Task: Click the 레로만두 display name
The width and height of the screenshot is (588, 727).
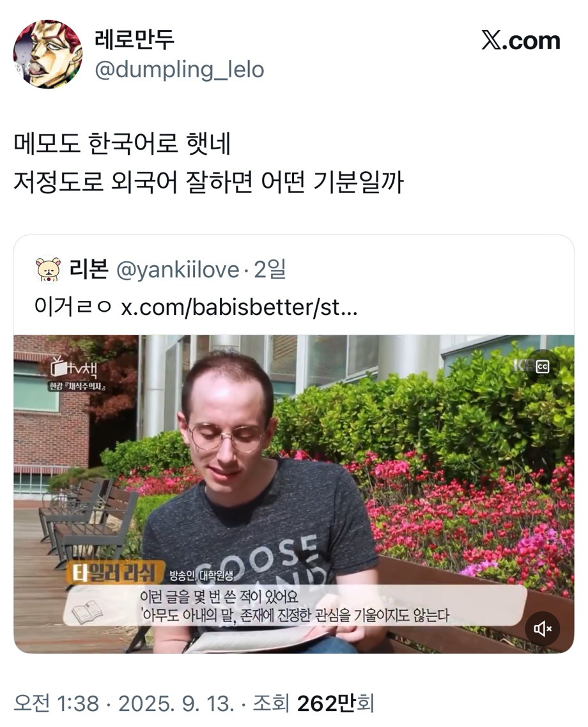Action: click(x=134, y=40)
